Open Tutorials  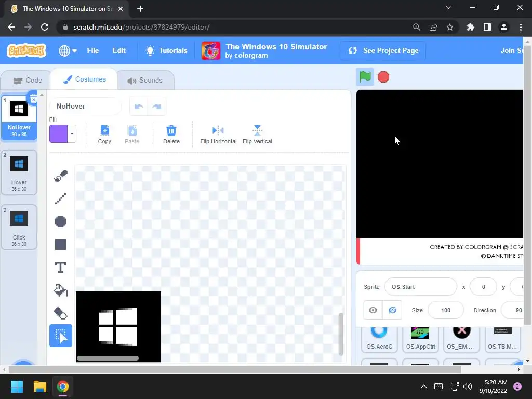[x=166, y=50]
